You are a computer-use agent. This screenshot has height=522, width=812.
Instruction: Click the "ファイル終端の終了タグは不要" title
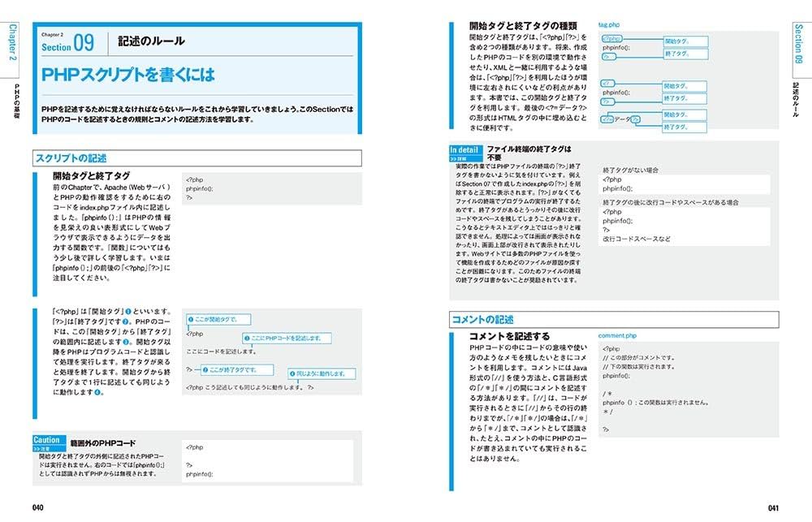[529, 153]
